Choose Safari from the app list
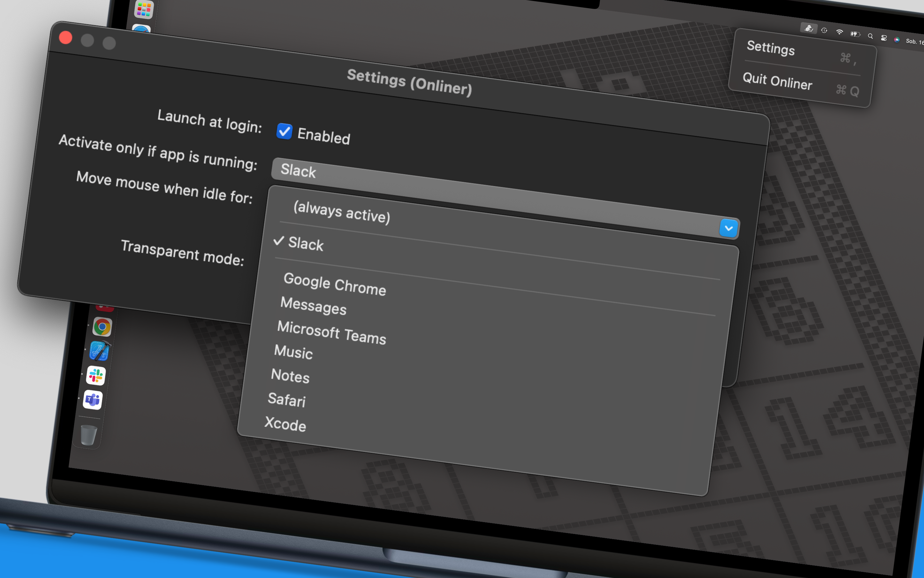 [287, 400]
